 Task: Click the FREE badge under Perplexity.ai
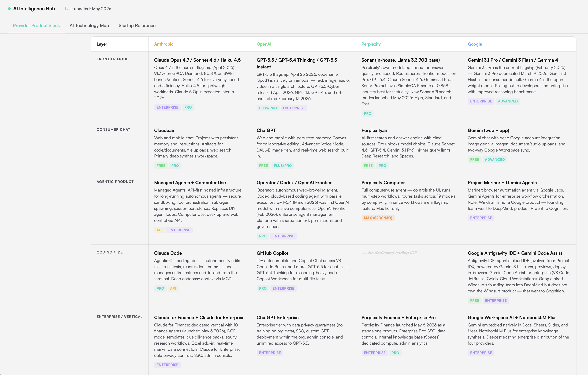[368, 166]
